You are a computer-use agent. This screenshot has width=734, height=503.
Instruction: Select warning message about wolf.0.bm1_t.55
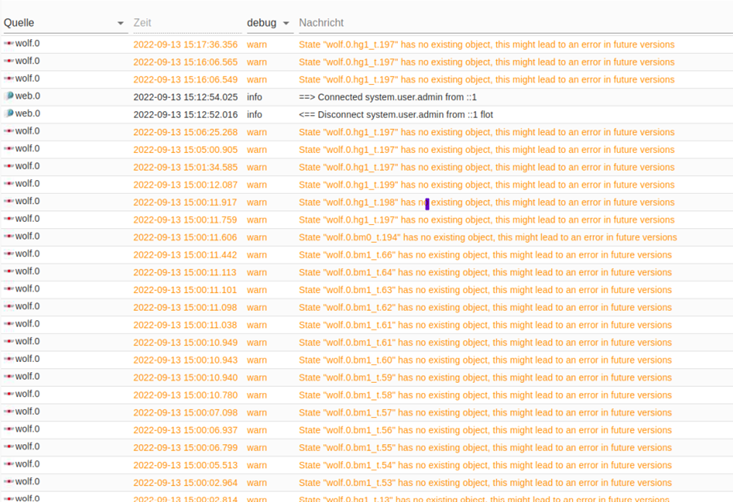pyautogui.click(x=485, y=448)
